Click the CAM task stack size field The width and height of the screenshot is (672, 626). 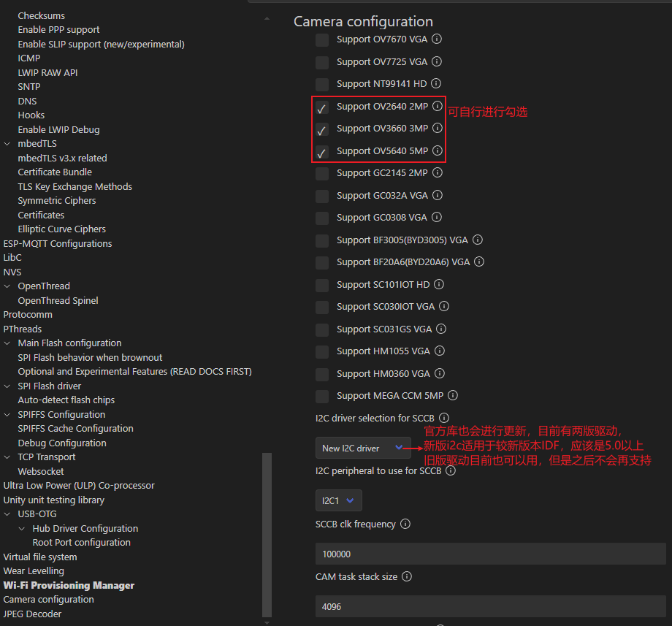(x=490, y=606)
